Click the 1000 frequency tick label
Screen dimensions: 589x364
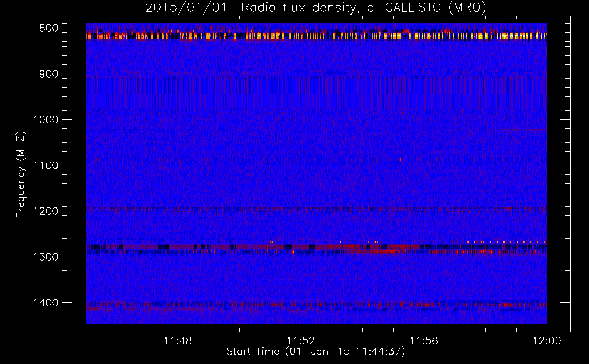[x=46, y=120]
